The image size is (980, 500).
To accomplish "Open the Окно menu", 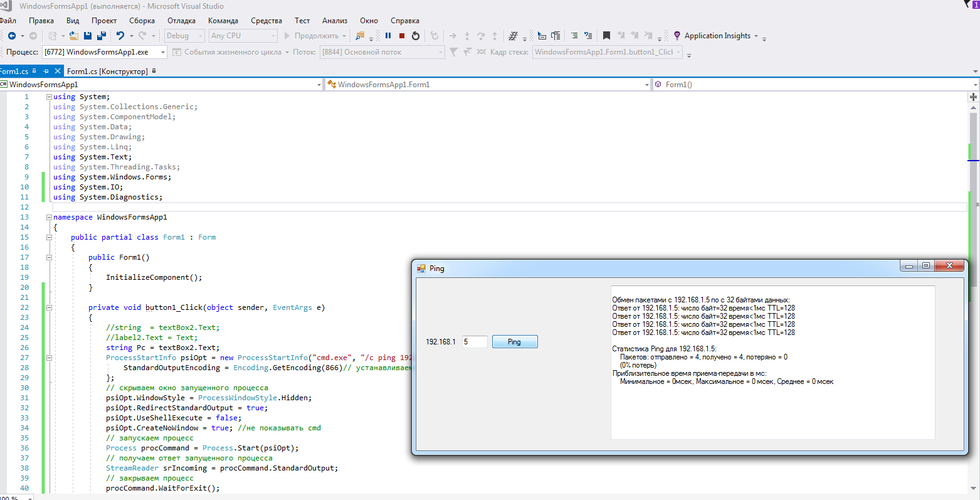I will 369,21.
